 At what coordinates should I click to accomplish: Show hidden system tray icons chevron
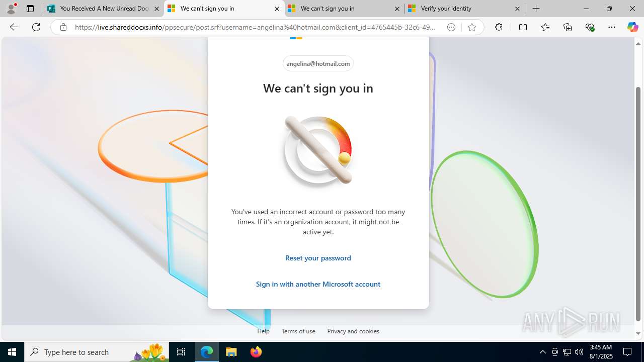542,352
